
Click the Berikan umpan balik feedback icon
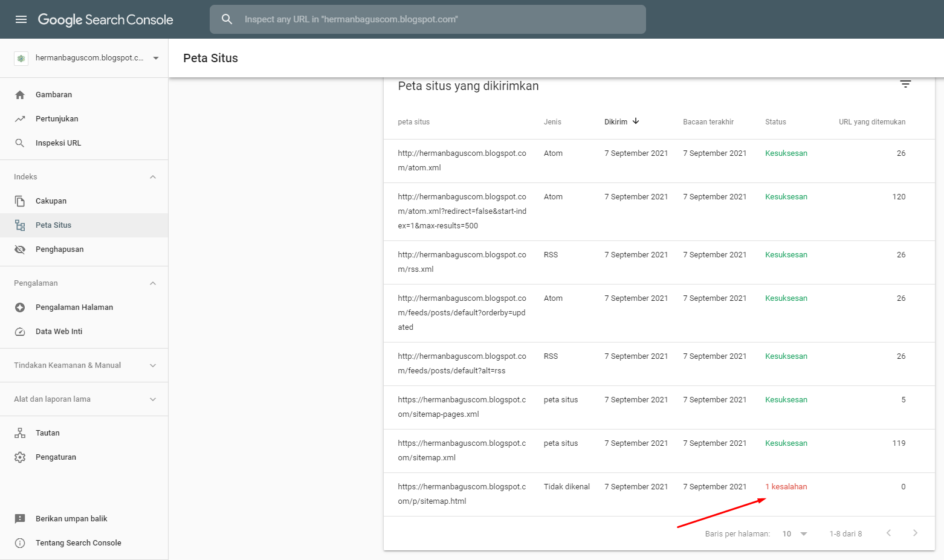coord(20,519)
